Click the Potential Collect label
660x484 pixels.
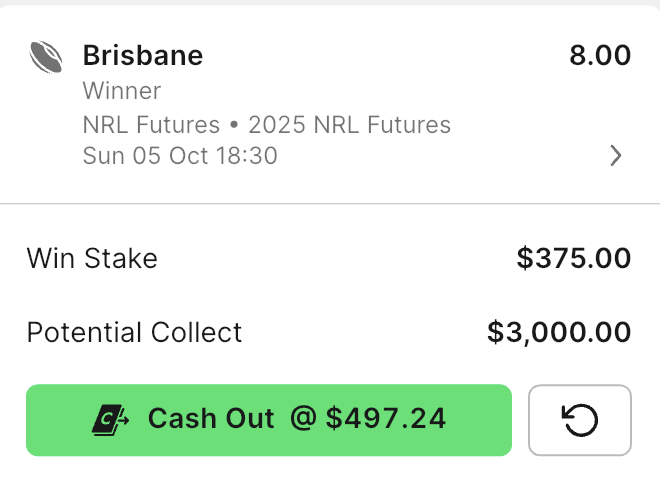click(x=134, y=332)
